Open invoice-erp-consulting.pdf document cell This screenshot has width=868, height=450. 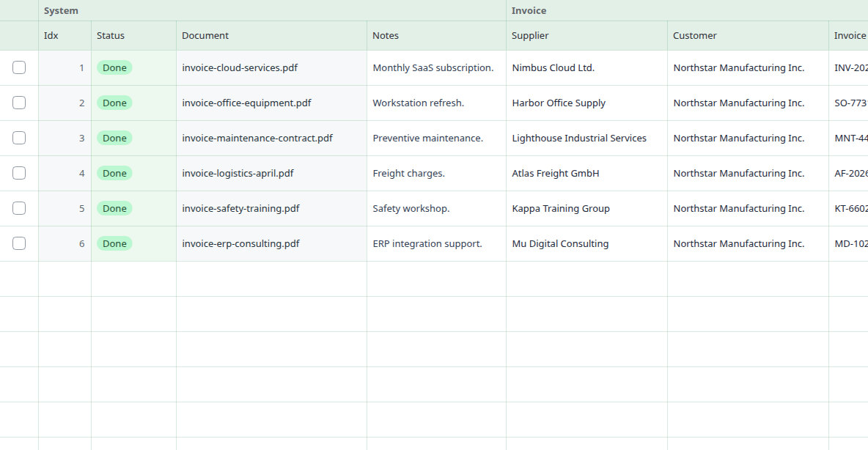tap(271, 243)
